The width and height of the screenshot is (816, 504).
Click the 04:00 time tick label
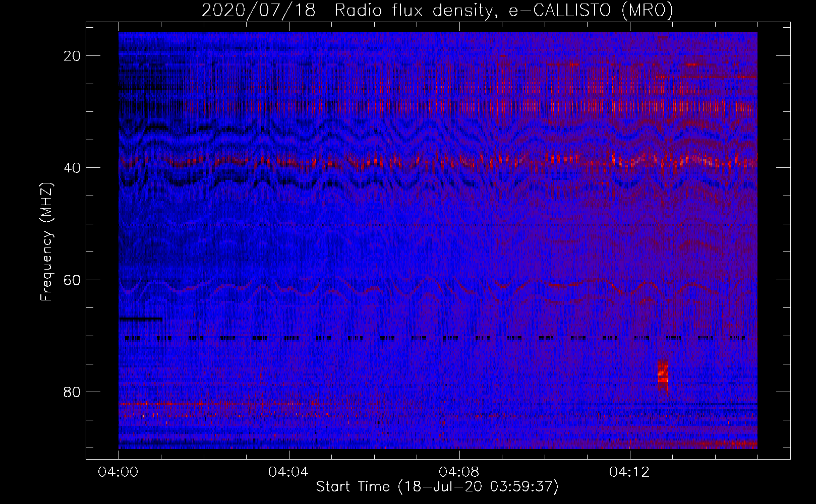tap(119, 472)
